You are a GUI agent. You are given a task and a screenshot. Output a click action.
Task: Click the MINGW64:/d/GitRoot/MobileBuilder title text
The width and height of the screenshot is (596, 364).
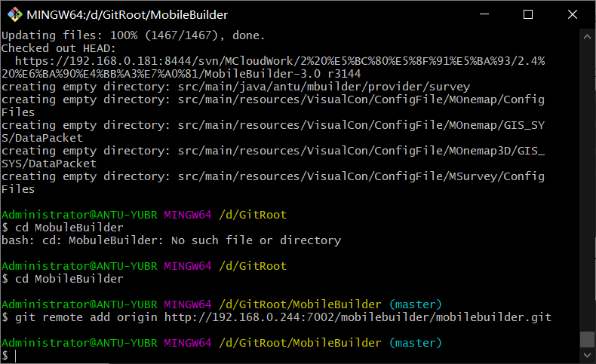pyautogui.click(x=127, y=15)
